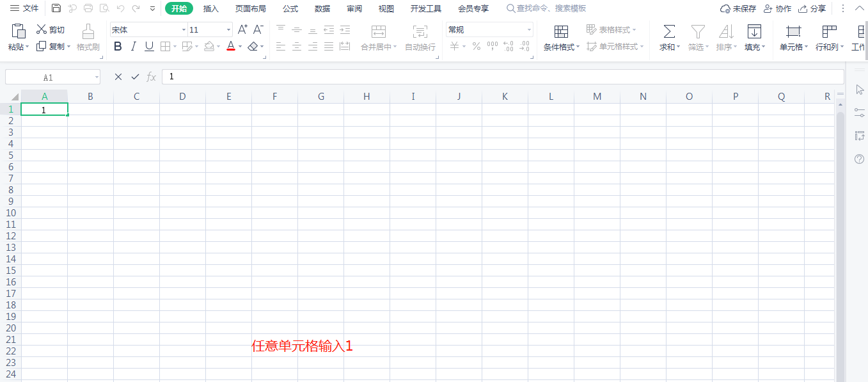Expand the font size dropdown
The height and width of the screenshot is (382, 868).
(229, 30)
